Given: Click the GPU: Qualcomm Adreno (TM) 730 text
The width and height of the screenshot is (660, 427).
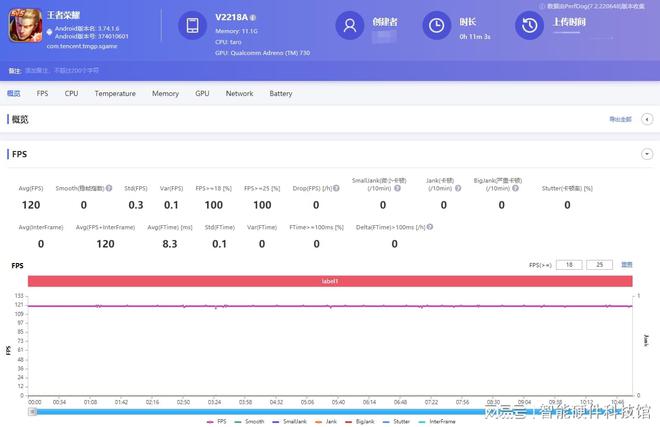Looking at the screenshot, I should coord(262,53).
